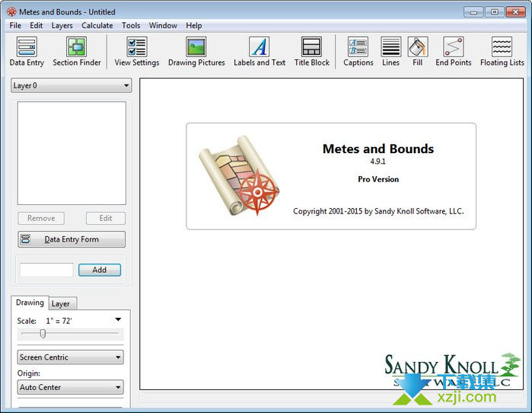
Task: Open the Lines settings icon
Action: 391,47
